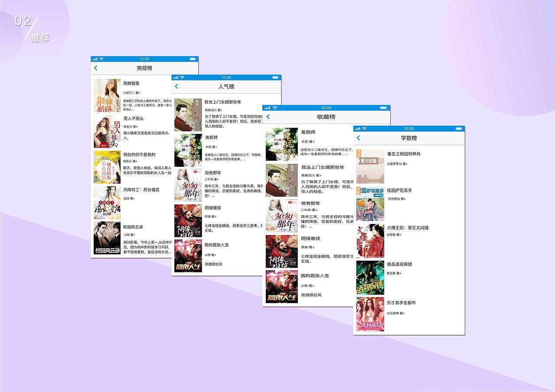Click the Wi-Fi icon above the 人气榜 title
Viewport: 555px width, 392px height.
(x=182, y=77)
